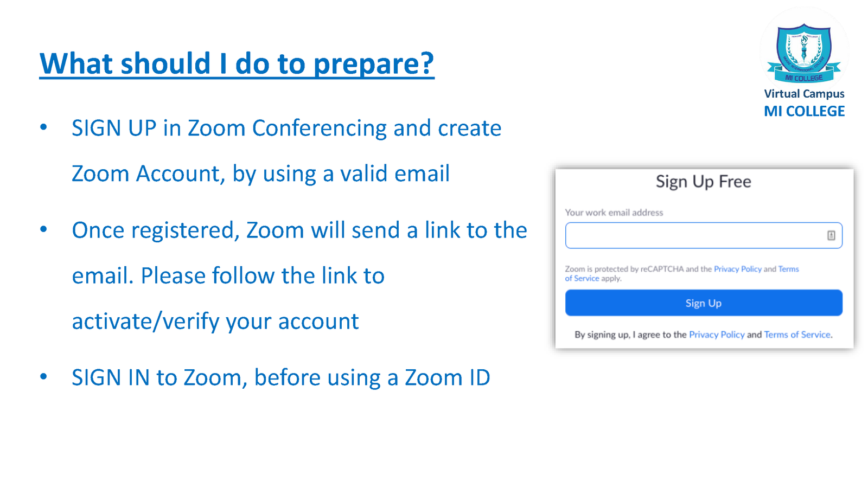868x488 pixels.
Task: Click the 'activate/verify your account' text line
Action: pyautogui.click(x=215, y=321)
